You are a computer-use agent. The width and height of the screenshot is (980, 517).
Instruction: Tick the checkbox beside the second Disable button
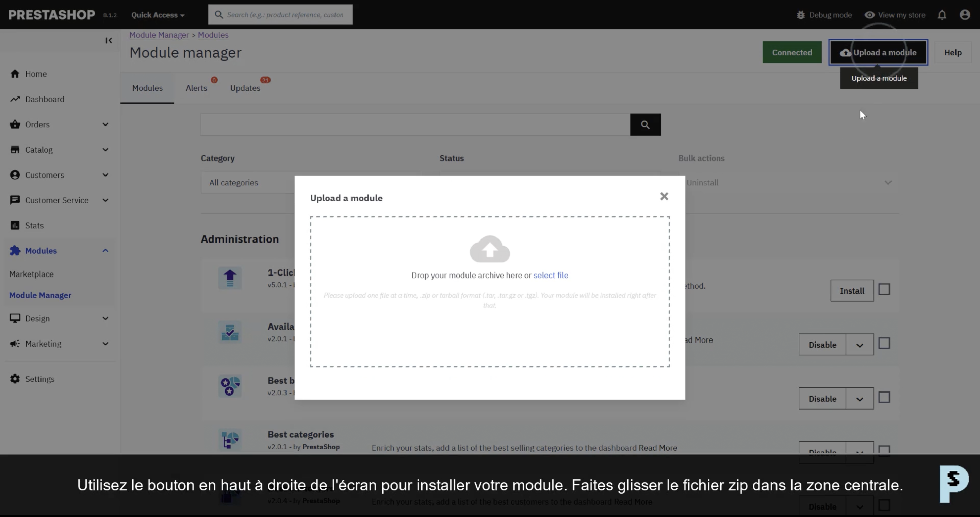(884, 398)
